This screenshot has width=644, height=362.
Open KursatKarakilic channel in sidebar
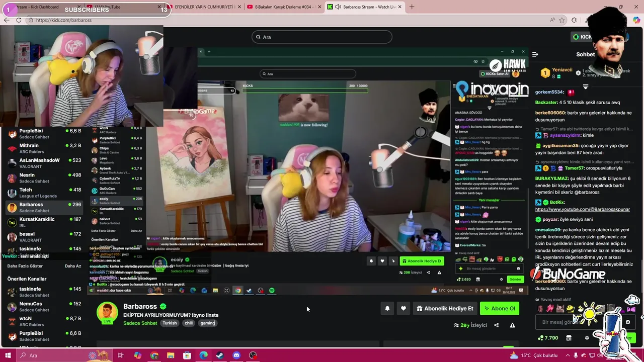tap(44, 222)
